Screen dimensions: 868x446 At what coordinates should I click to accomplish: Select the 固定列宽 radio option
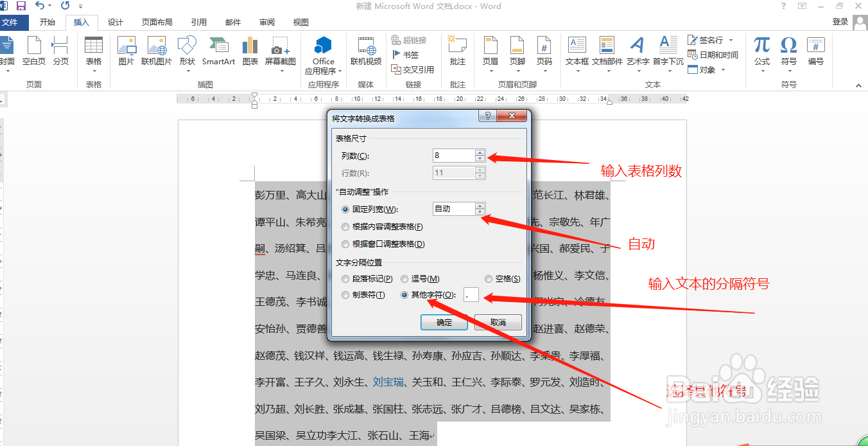point(345,209)
